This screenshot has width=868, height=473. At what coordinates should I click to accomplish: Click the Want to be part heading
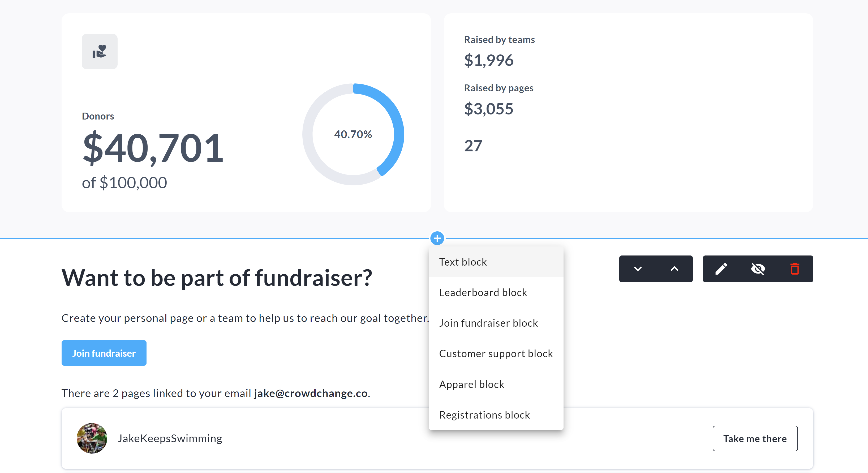tap(217, 278)
